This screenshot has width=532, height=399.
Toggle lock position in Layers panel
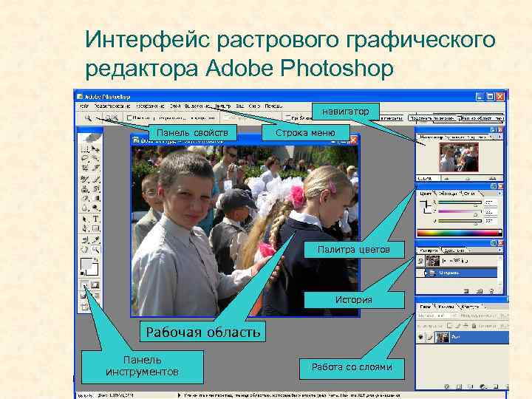pos(466,326)
